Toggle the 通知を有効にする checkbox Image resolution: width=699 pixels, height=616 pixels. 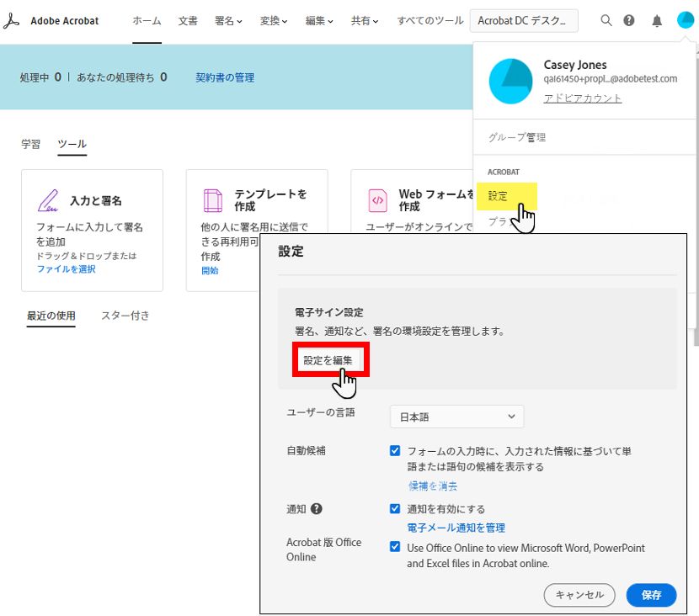point(395,508)
